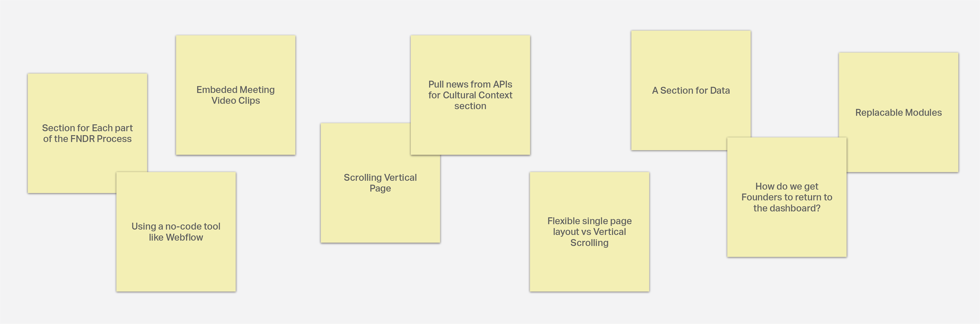This screenshot has height=324, width=980.
Task: Click the 'Founders to return to' text
Action: 787,197
